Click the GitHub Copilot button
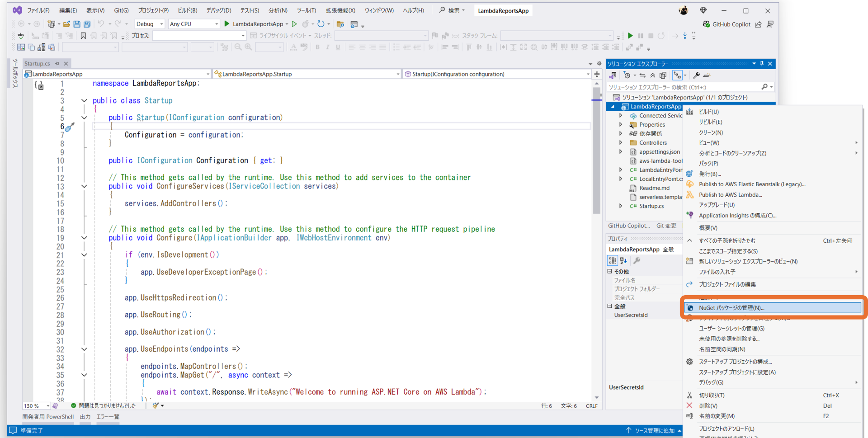The height and width of the screenshot is (438, 868). click(726, 24)
